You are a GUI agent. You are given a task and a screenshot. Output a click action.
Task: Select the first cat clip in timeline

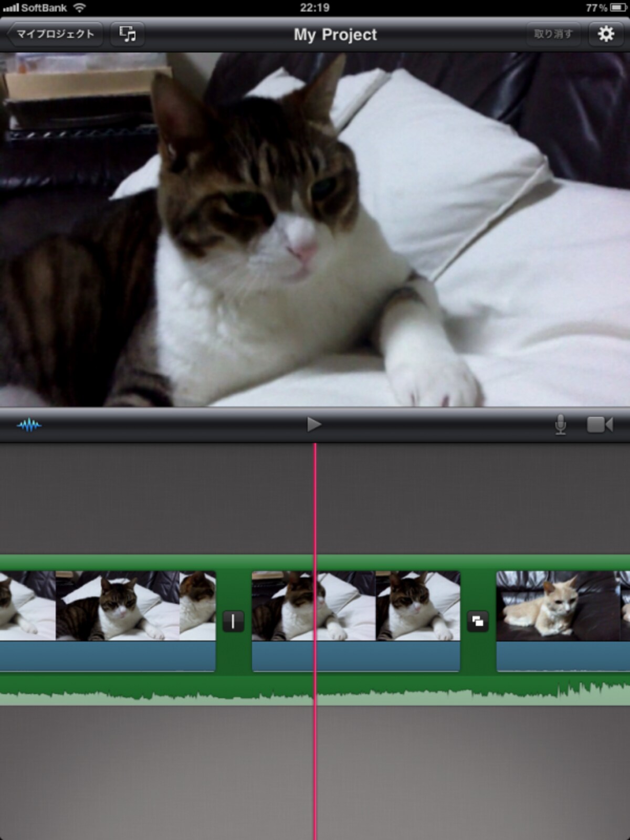tap(108, 606)
